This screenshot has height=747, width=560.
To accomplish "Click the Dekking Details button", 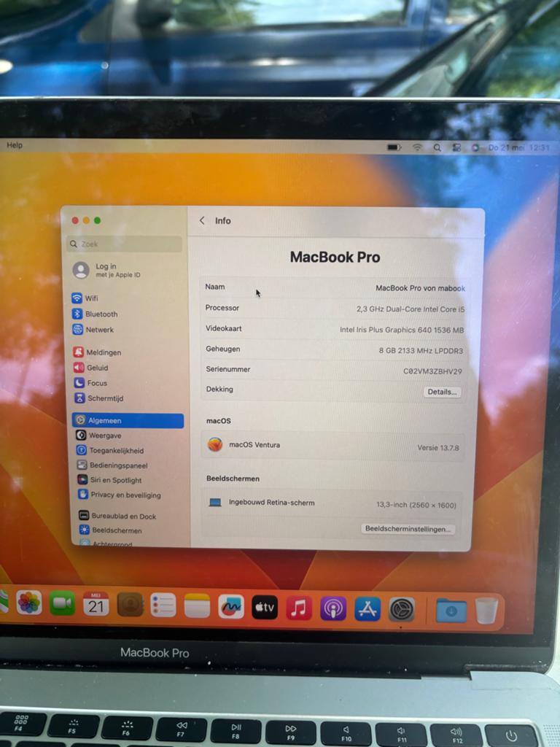I will 442,392.
